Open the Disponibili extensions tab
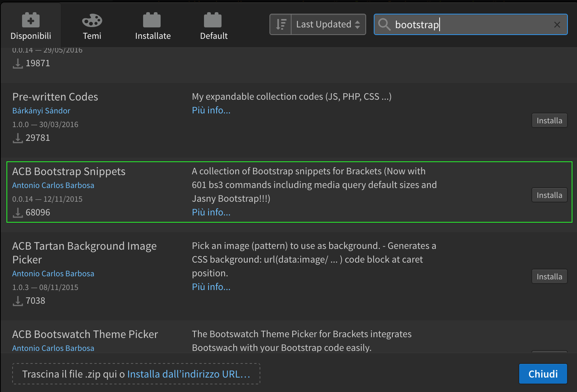The image size is (577, 392). [31, 25]
